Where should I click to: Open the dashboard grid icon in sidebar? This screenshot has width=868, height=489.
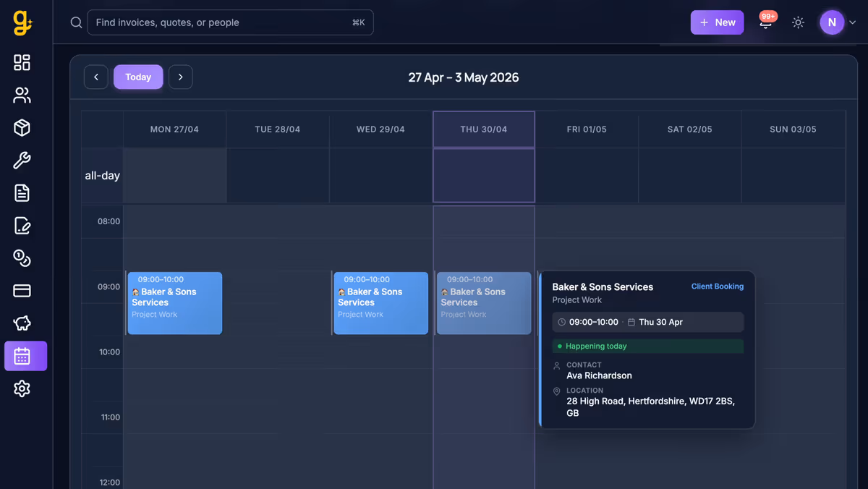[22, 63]
